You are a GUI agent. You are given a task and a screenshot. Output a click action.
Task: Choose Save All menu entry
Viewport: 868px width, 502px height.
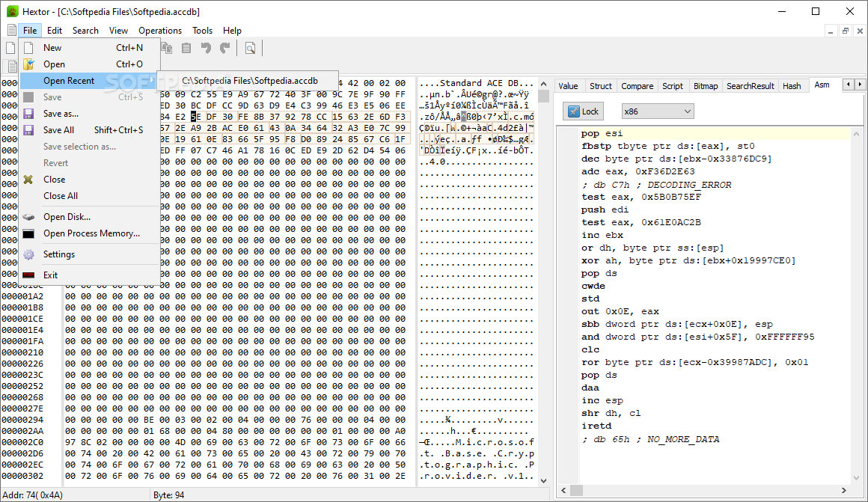[x=90, y=130]
